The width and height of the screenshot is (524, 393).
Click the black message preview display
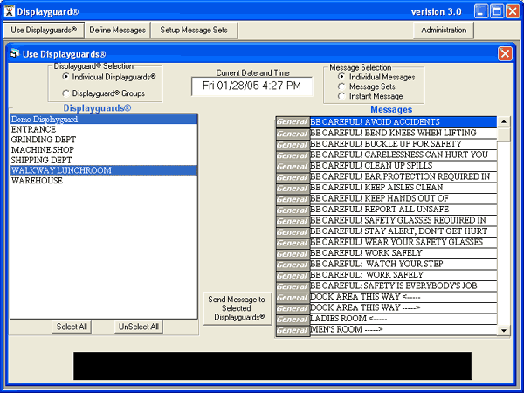coord(272,366)
